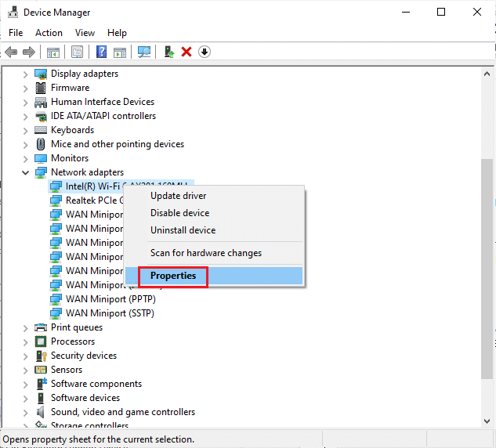The height and width of the screenshot is (448, 496).
Task: Click the Properties toolbar icon
Action: click(x=78, y=52)
